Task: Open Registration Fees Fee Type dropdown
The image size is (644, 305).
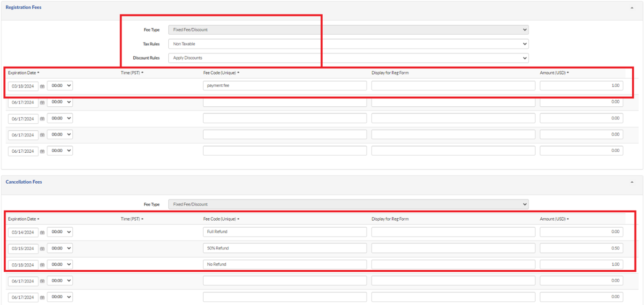Action: [348, 30]
